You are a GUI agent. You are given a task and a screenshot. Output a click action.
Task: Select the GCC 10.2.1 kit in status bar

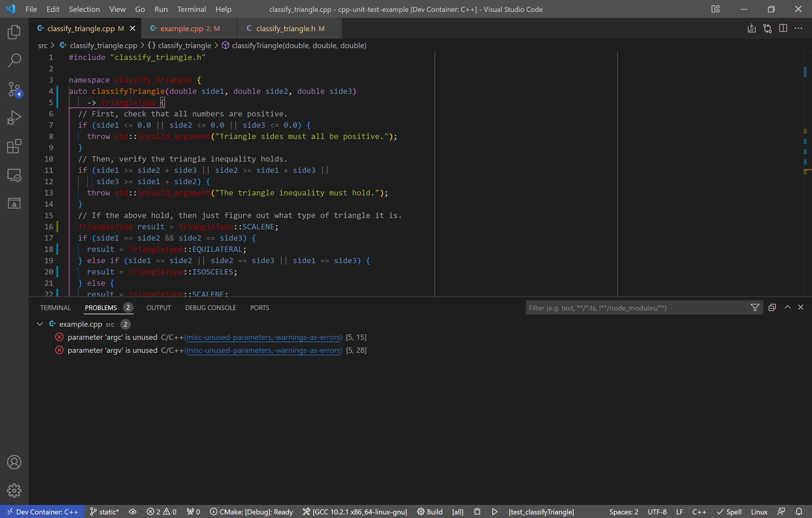[355, 511]
